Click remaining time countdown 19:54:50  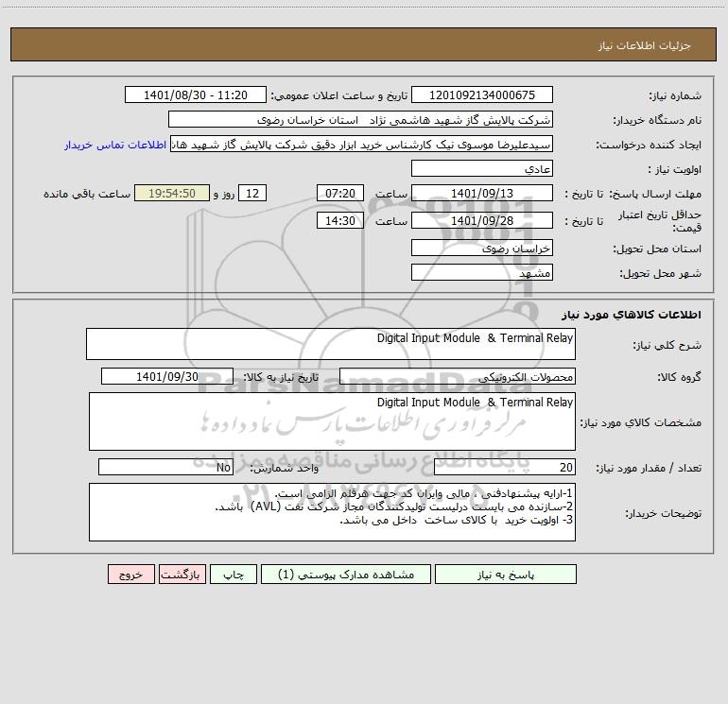[172, 193]
